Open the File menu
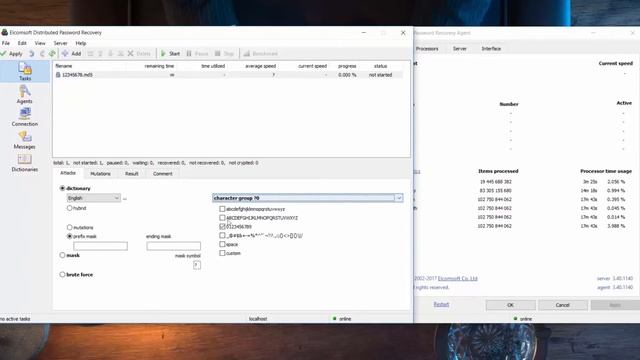The image size is (640, 360). pyautogui.click(x=6, y=43)
